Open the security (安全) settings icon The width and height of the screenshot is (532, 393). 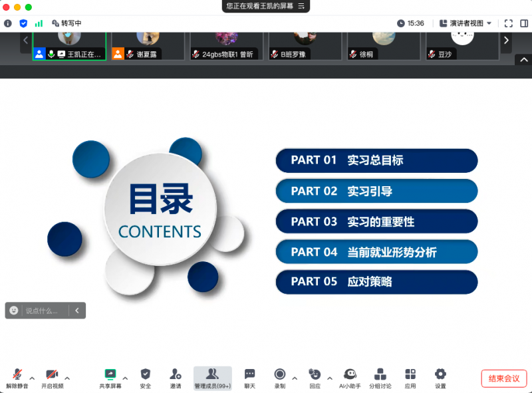[146, 376]
